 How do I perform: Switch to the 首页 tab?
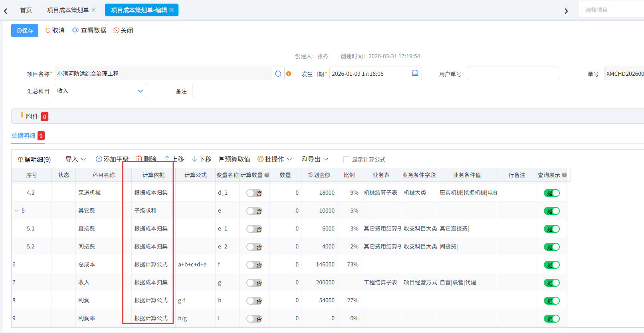pos(26,10)
